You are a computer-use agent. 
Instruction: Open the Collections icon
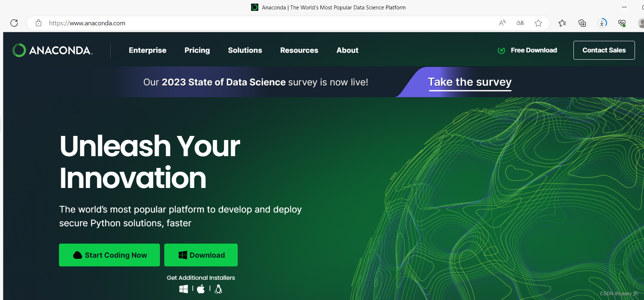pyautogui.click(x=582, y=23)
